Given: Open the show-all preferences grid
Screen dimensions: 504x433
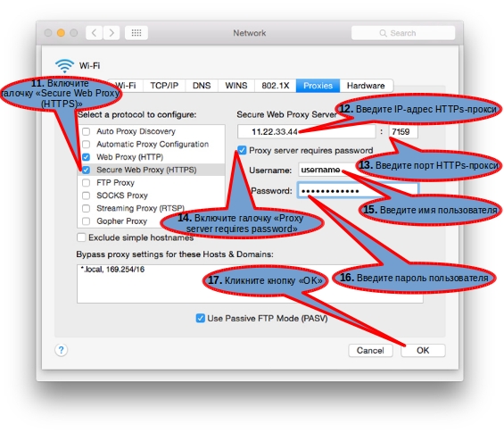Looking at the screenshot, I should [136, 33].
